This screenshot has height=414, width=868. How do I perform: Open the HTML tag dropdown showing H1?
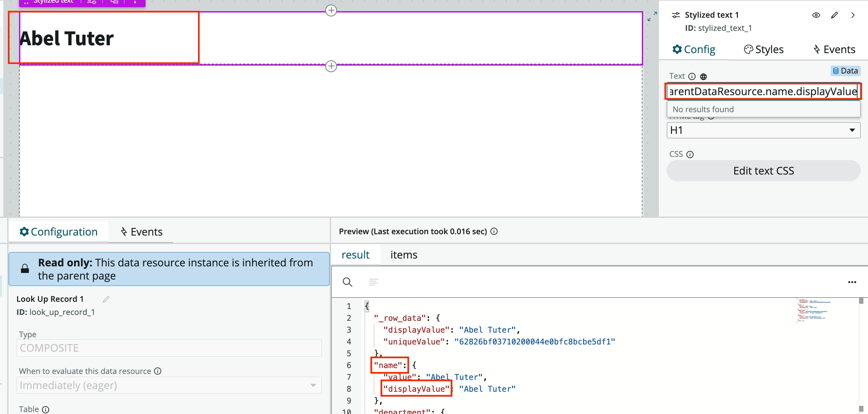pos(763,130)
